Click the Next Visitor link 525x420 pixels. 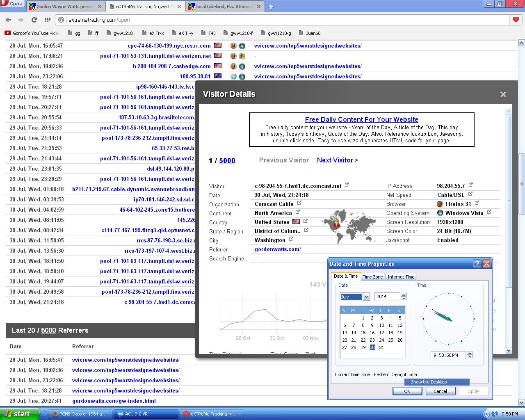click(x=337, y=160)
